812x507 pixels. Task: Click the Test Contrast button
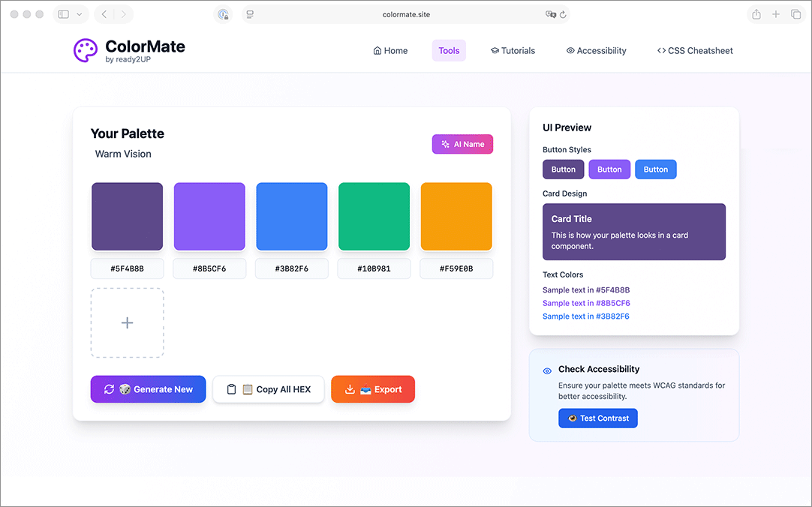(597, 418)
